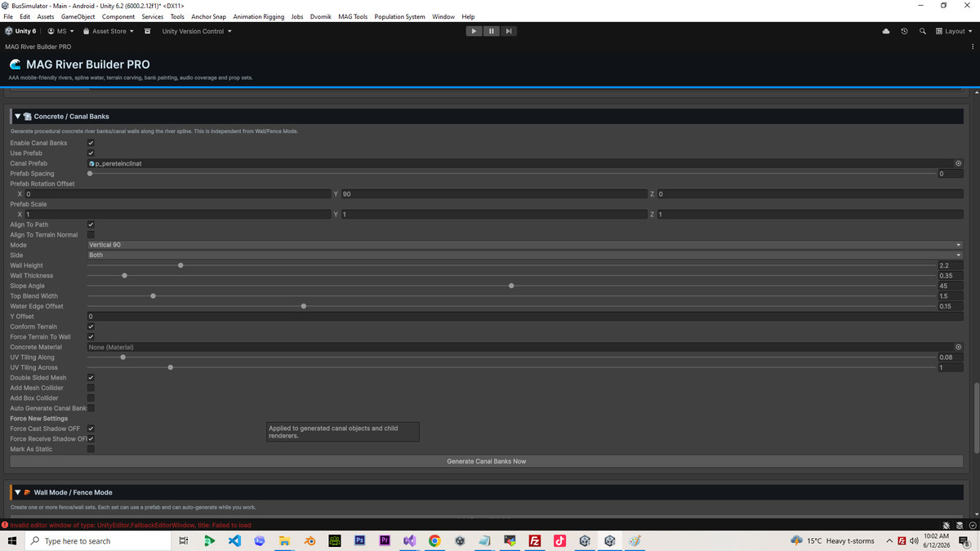This screenshot has height=551, width=980.
Task: Enable Align To Terrain Normal checkbox
Action: [x=91, y=235]
